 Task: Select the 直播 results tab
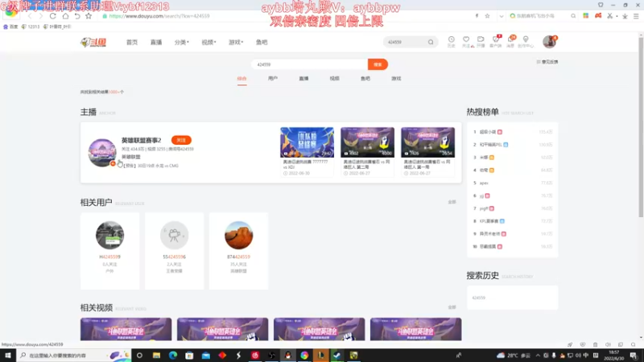tap(303, 78)
